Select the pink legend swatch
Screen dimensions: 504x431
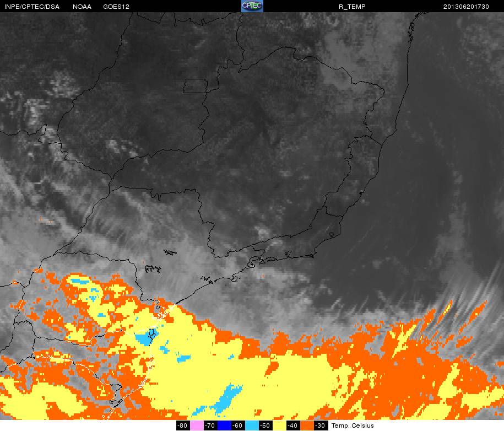pos(197,425)
